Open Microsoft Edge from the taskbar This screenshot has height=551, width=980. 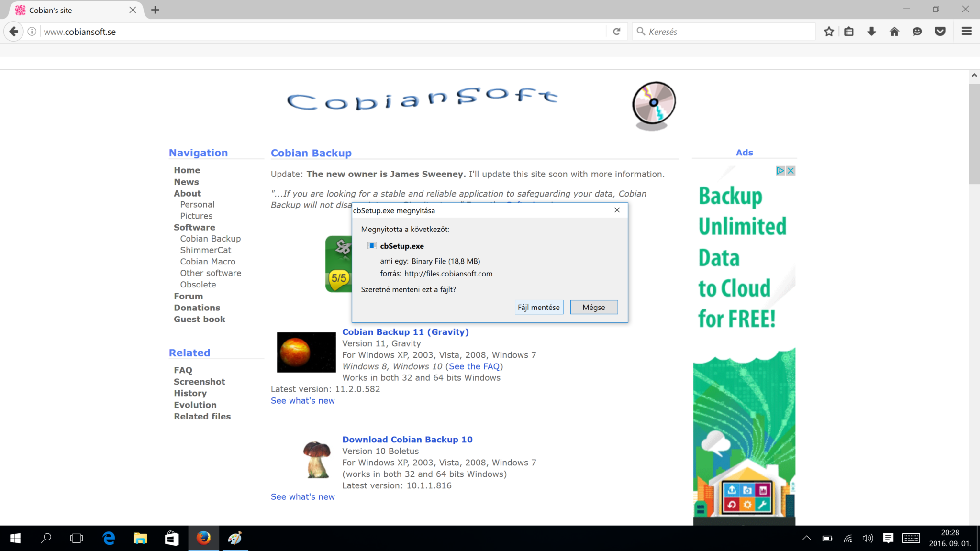(108, 538)
